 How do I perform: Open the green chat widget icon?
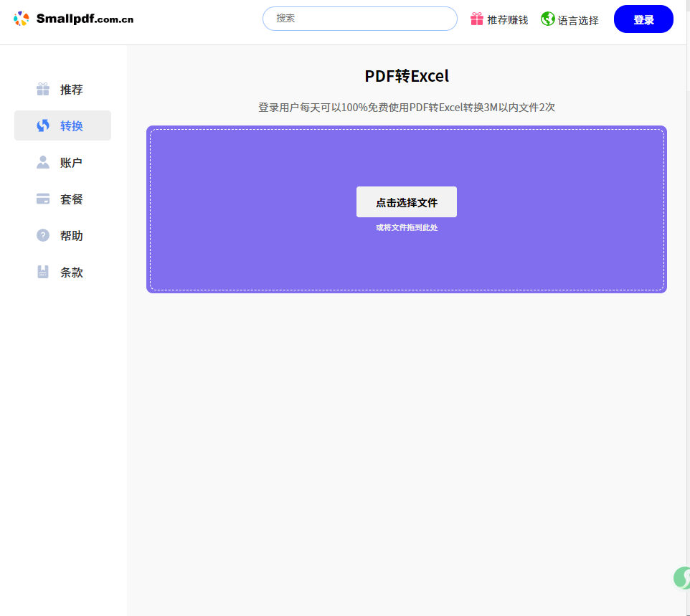(x=681, y=577)
